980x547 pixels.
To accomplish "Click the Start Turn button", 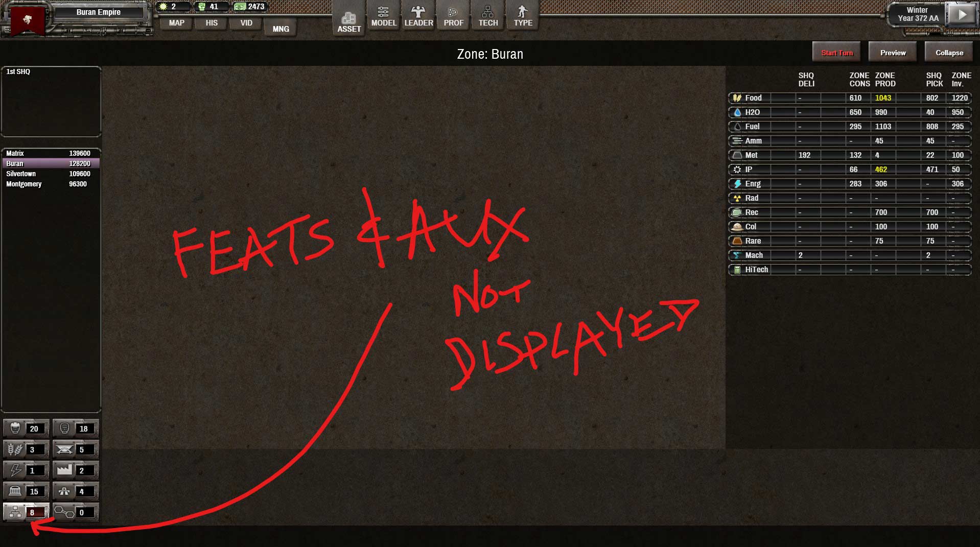I will tap(837, 53).
